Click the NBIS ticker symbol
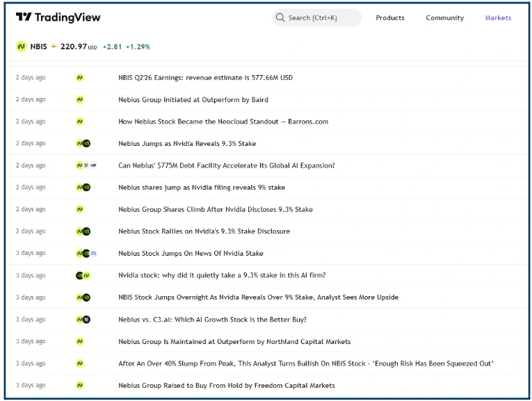Screen dimensions: 532x401 coord(39,47)
